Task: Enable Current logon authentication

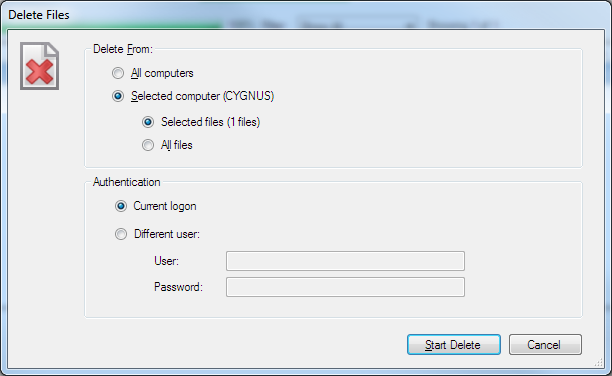Action: pos(121,206)
